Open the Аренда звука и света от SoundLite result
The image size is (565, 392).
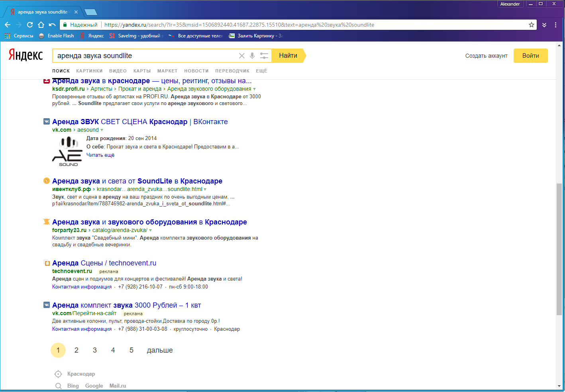point(137,181)
